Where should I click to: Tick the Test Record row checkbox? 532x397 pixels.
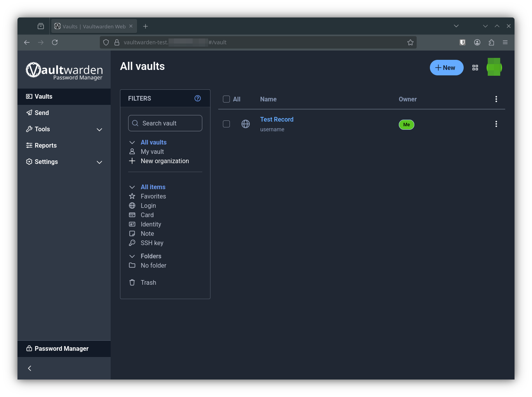[x=226, y=124]
